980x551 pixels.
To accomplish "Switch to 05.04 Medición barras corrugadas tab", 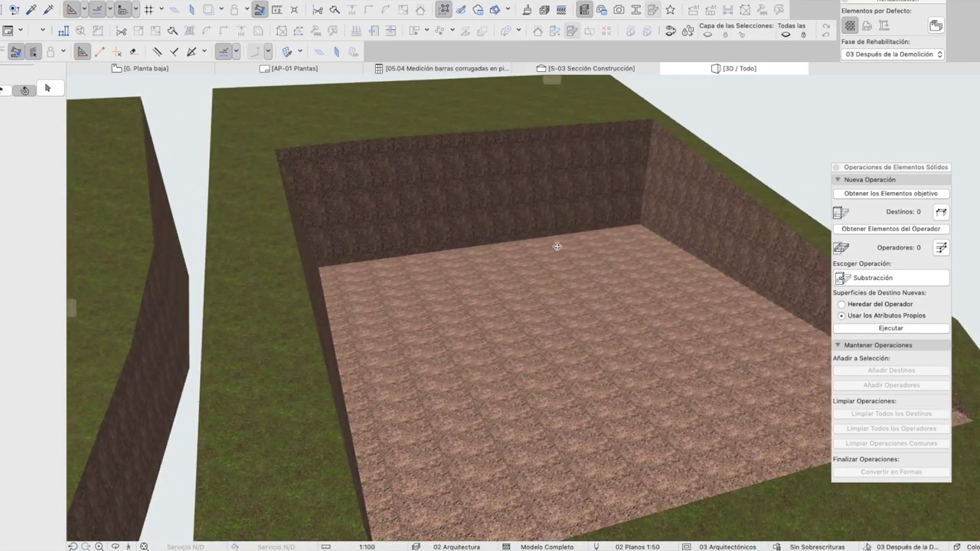I will (437, 68).
